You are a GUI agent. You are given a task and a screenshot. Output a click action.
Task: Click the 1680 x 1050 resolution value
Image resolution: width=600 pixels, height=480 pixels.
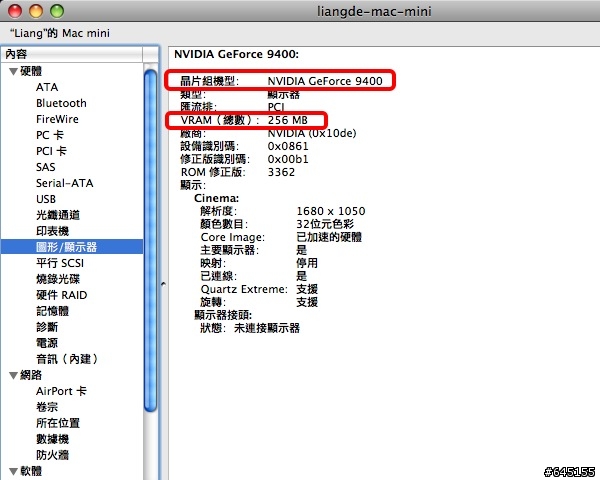pyautogui.click(x=331, y=211)
